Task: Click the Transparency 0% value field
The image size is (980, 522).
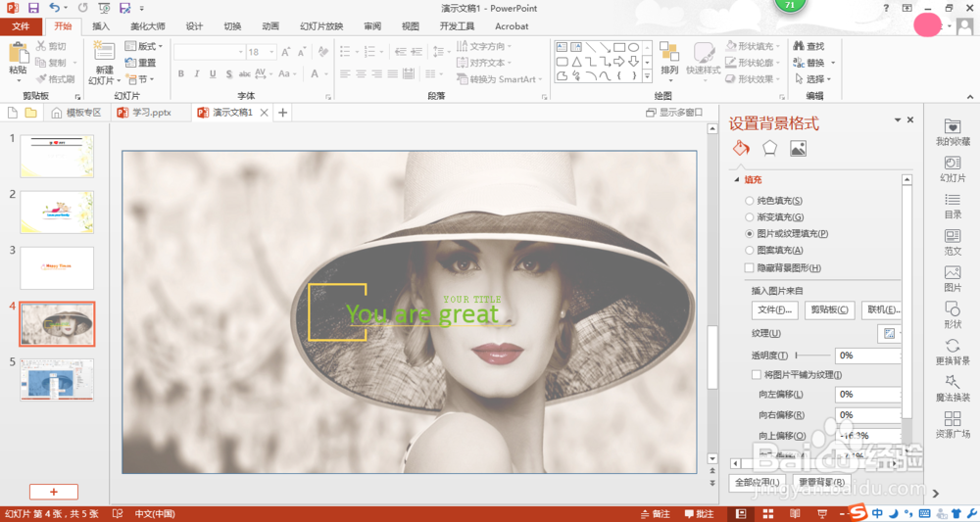Action: [x=867, y=356]
